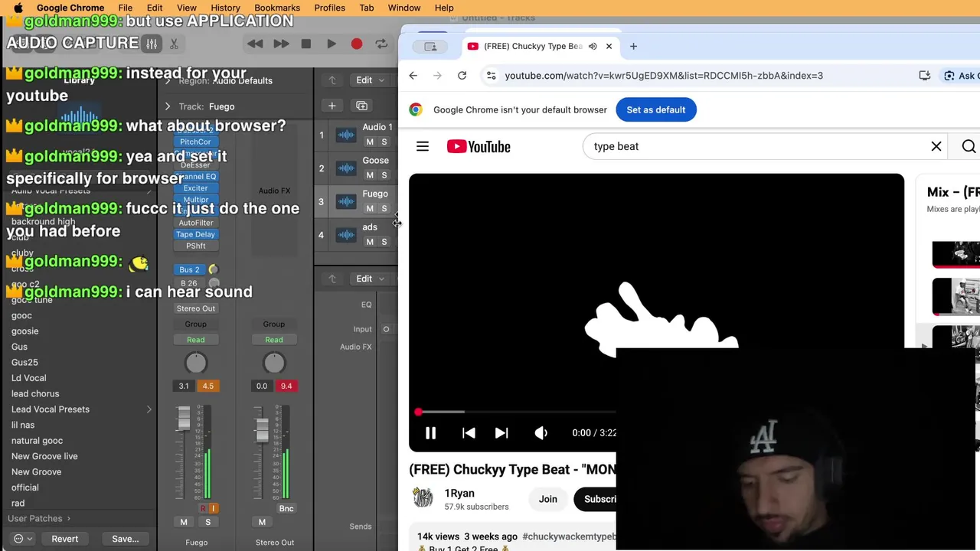Solo the Fuego channel strip
The image size is (980, 551).
(x=207, y=522)
